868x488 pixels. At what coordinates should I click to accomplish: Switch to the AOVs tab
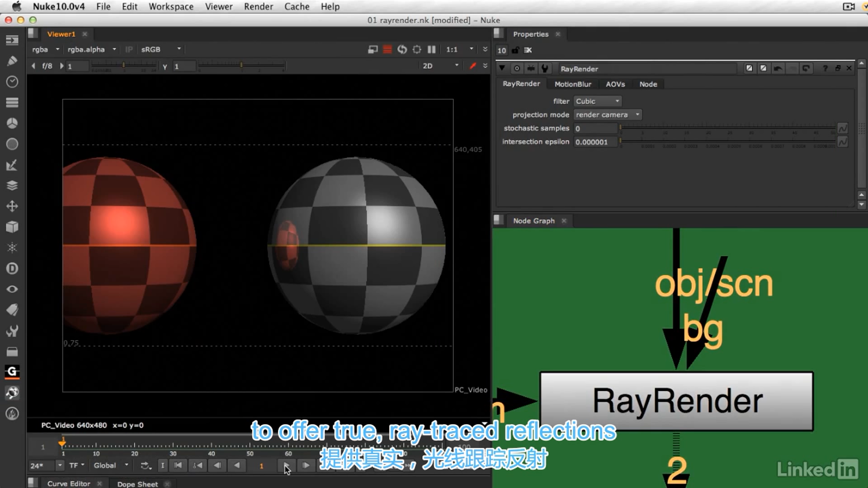coord(615,84)
